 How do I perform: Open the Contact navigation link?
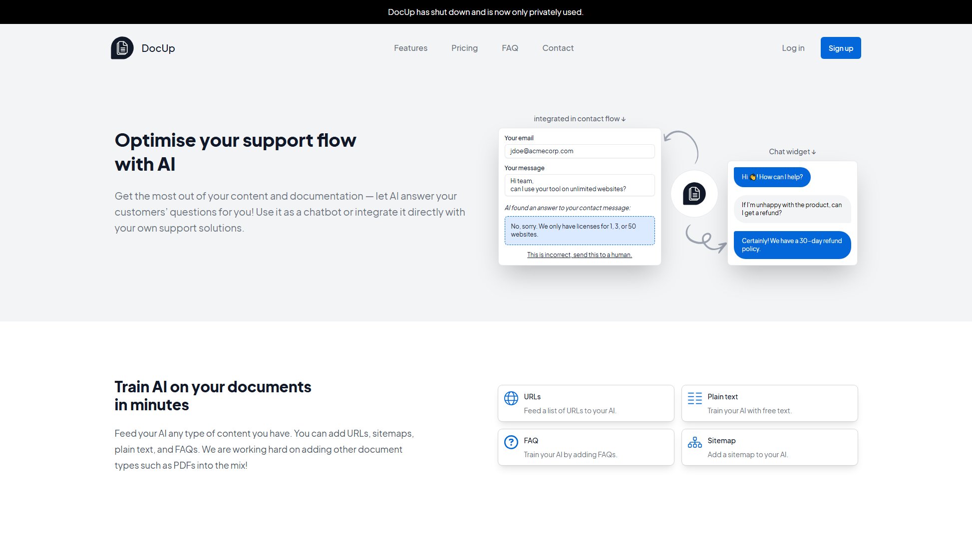click(558, 48)
